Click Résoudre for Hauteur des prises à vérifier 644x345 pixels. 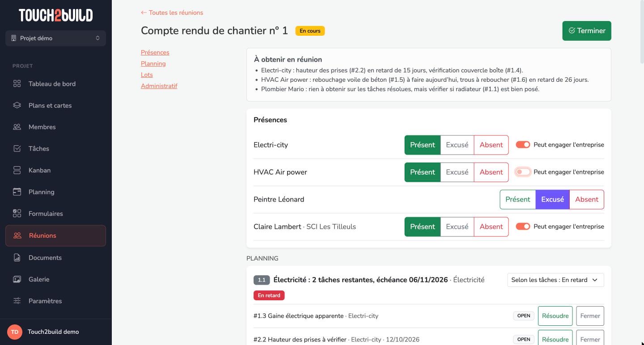(x=555, y=338)
